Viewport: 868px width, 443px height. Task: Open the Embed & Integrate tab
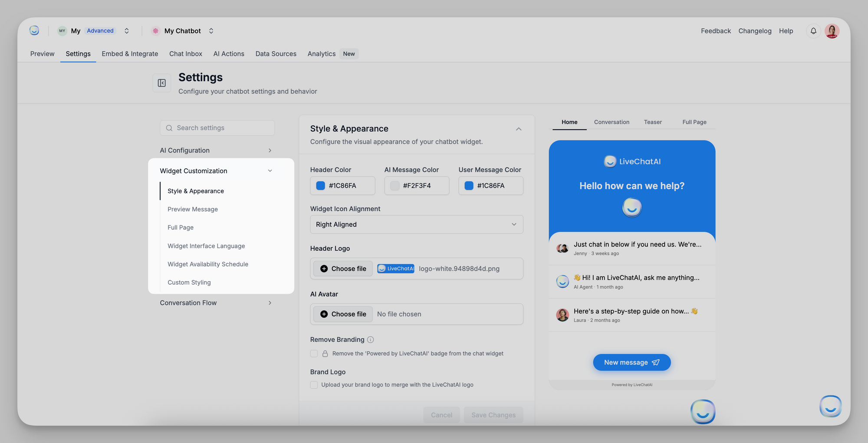point(130,54)
